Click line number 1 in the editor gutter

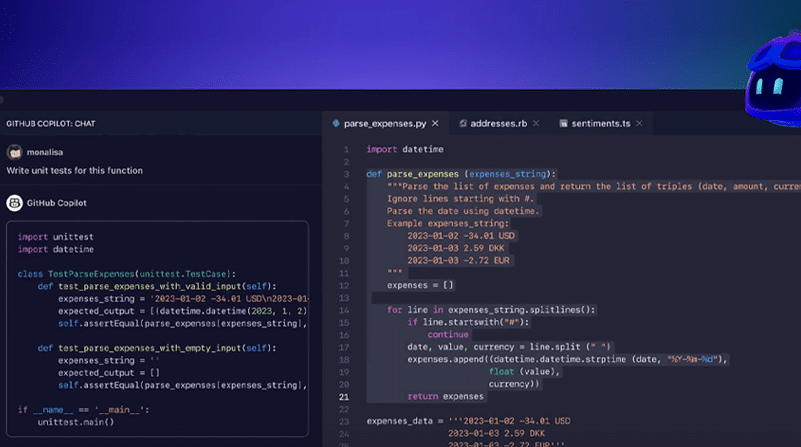[x=346, y=150]
